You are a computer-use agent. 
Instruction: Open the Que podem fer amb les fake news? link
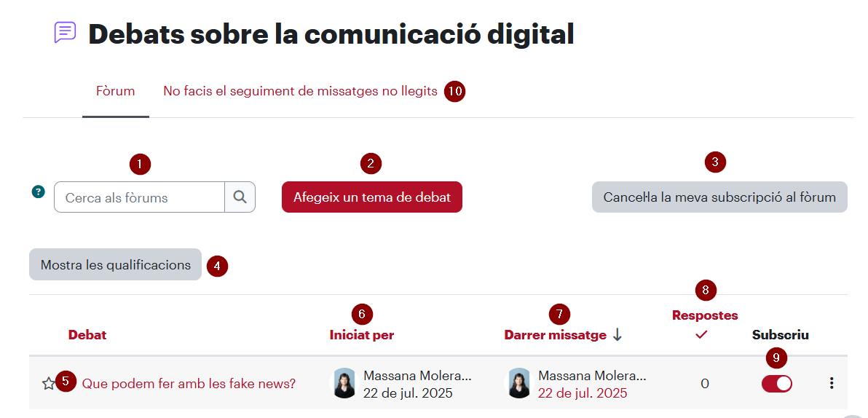point(189,383)
